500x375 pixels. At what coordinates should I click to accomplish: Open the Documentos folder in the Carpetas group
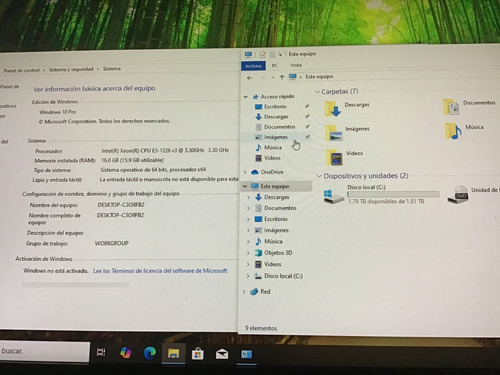469,107
